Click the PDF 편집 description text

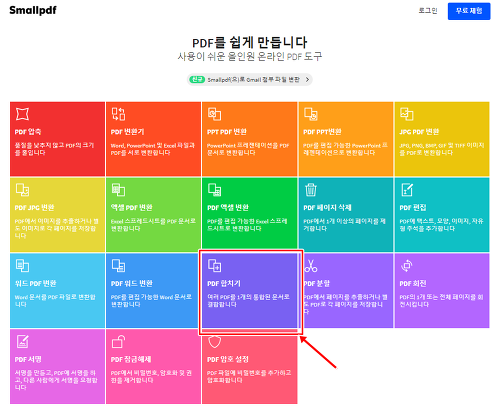(441, 225)
